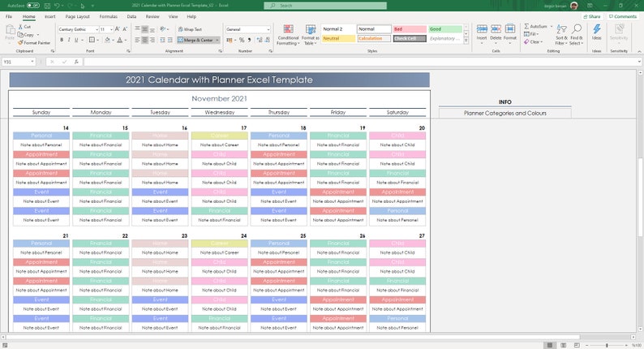Open the font size 11 dropdown
Screen dimensions: 644x349
click(111, 29)
